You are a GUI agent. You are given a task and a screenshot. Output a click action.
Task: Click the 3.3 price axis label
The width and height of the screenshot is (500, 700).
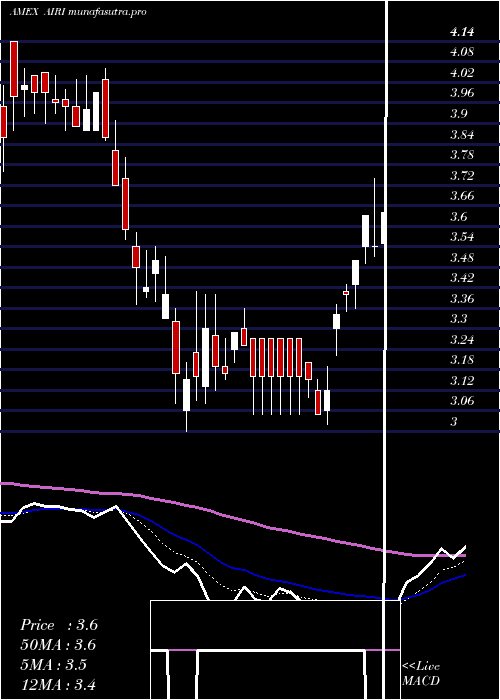pyautogui.click(x=459, y=319)
